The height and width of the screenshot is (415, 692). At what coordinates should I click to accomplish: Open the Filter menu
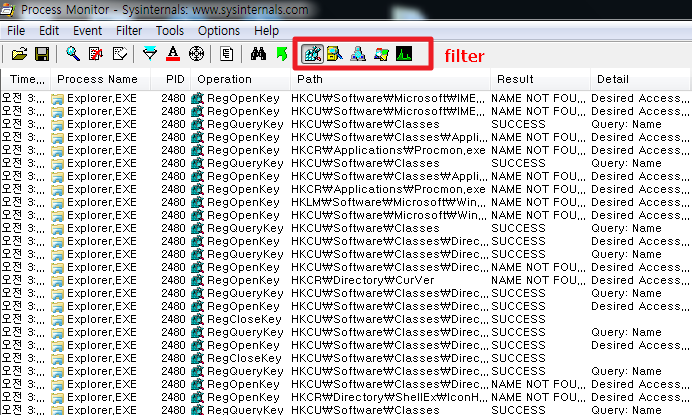[129, 31]
